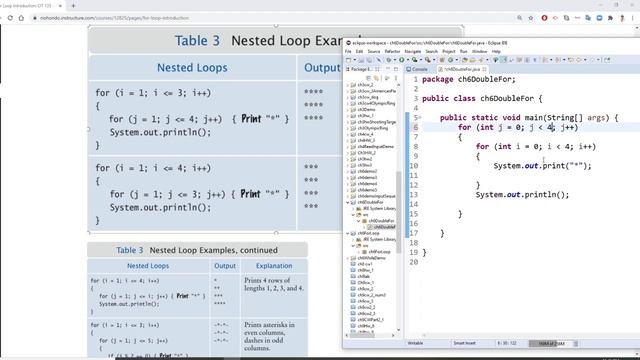Click Package Explorer vertical scrollbar
The image size is (640, 360).
398,212
